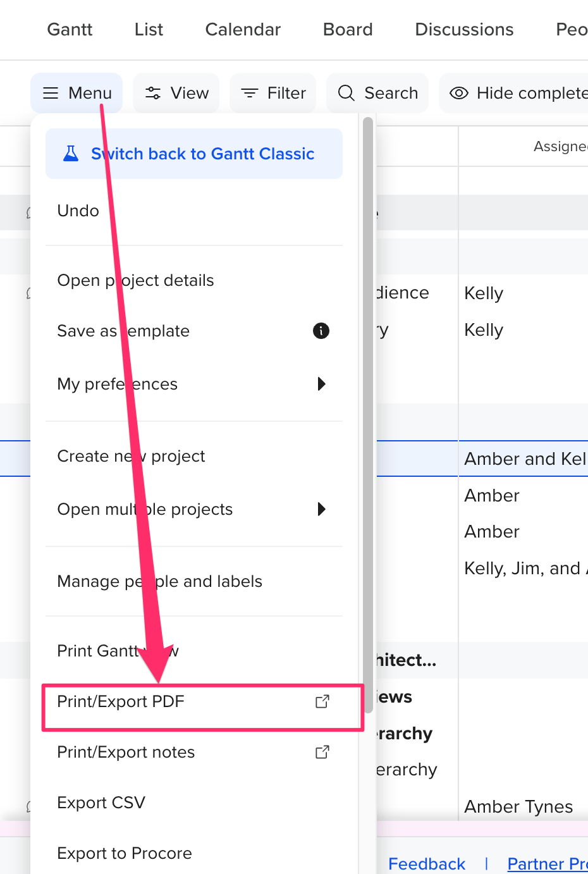This screenshot has width=588, height=874.
Task: Expand Open multiple projects submenu arrow
Action: point(321,509)
